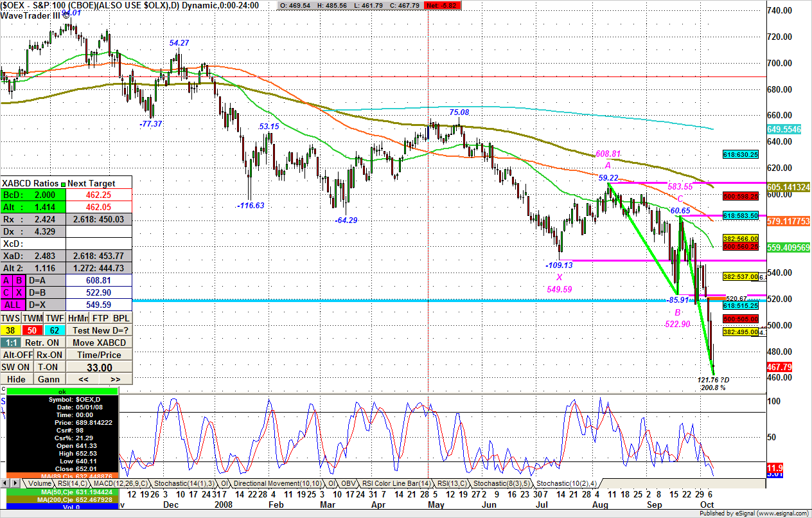Switch to the Stochastic(14(1),3) tab
This screenshot has width=812, height=518.
pos(184,483)
